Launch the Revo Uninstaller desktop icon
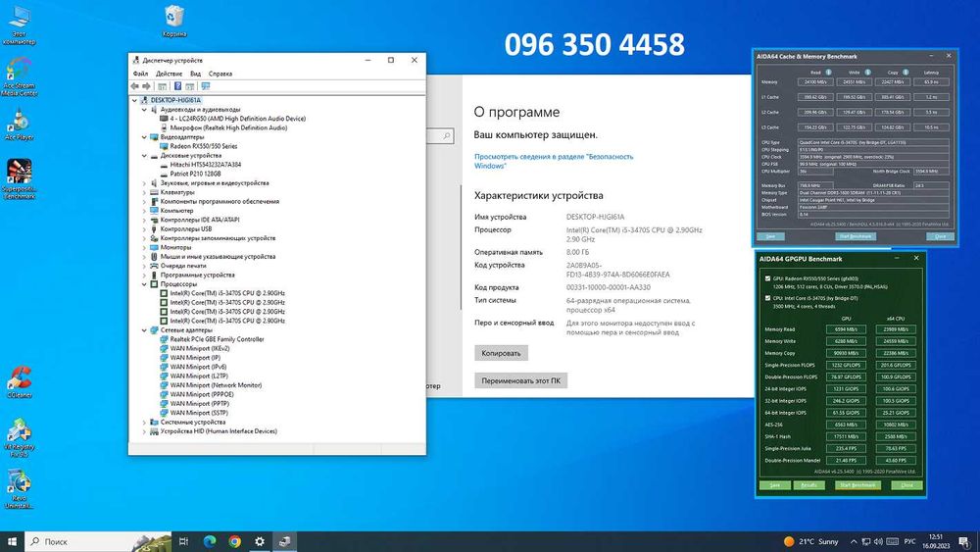Viewport: 980px width, 552px height. [19, 489]
